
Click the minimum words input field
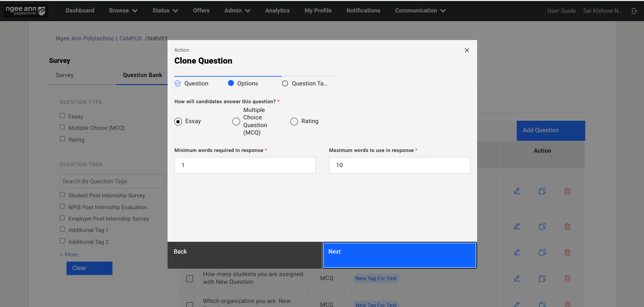pos(245,165)
